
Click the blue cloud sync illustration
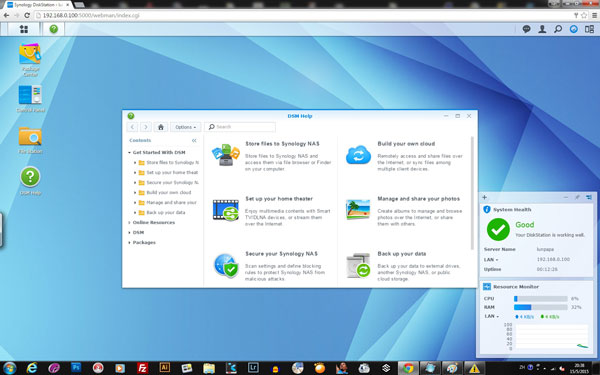pos(359,155)
